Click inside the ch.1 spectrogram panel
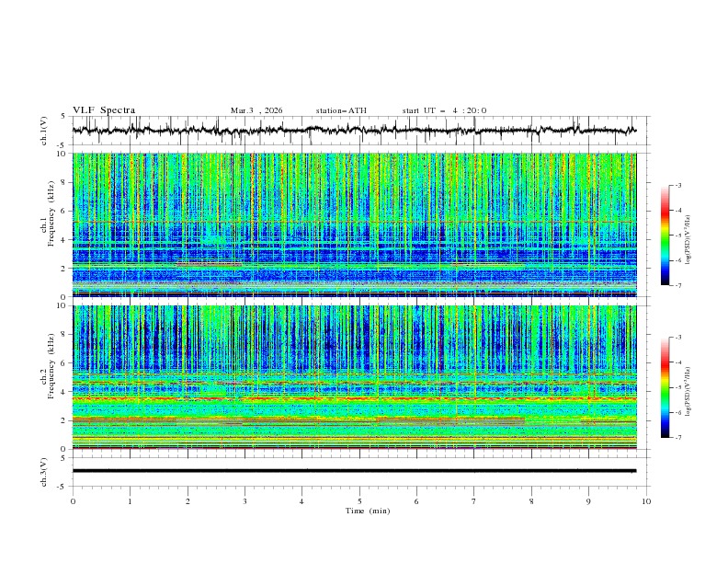Screen dimensions: 728x563 pos(354,224)
